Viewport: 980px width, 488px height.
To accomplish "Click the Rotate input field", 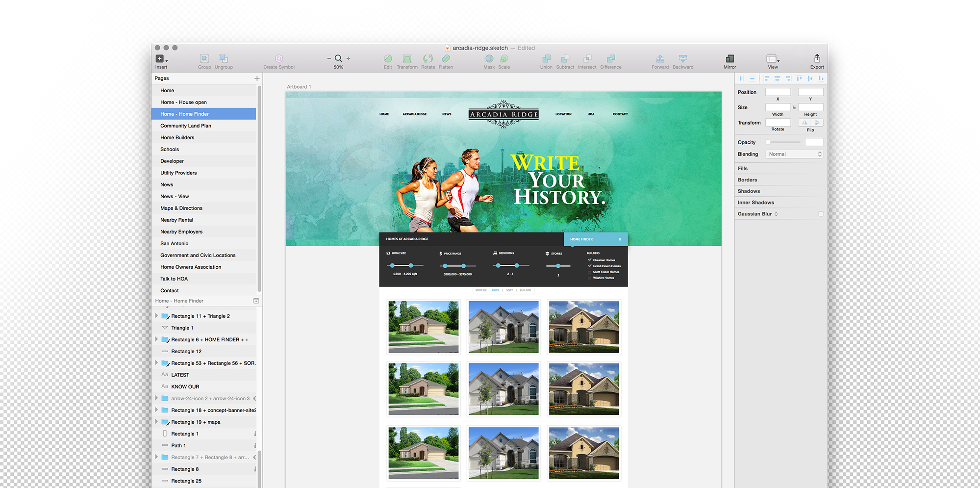I will pos(778,122).
